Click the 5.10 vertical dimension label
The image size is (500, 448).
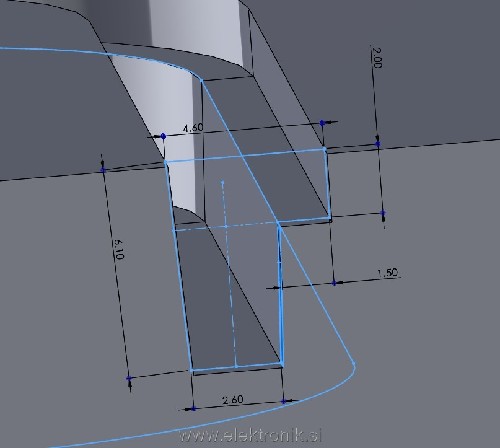(x=118, y=249)
